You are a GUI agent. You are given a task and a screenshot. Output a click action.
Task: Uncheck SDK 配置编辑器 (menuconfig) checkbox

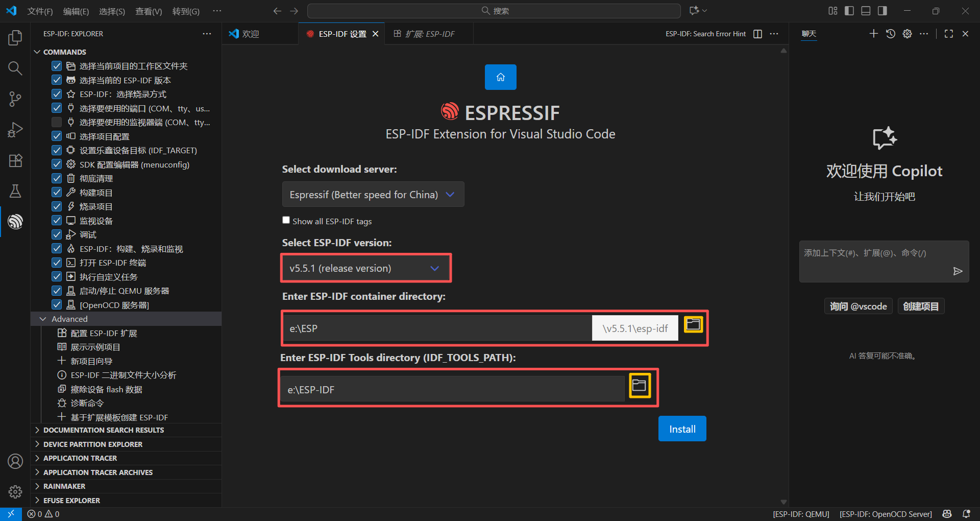pos(57,164)
